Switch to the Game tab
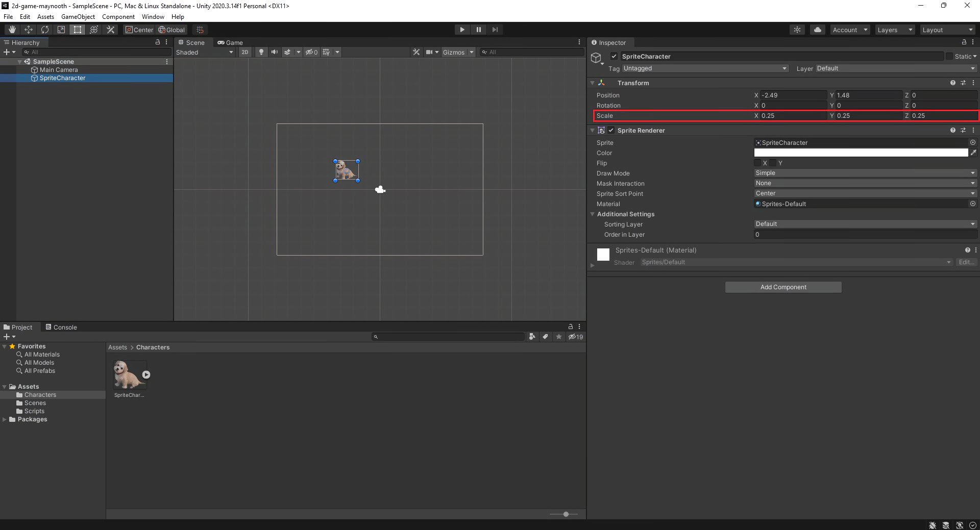The height and width of the screenshot is (530, 980). [x=230, y=42]
